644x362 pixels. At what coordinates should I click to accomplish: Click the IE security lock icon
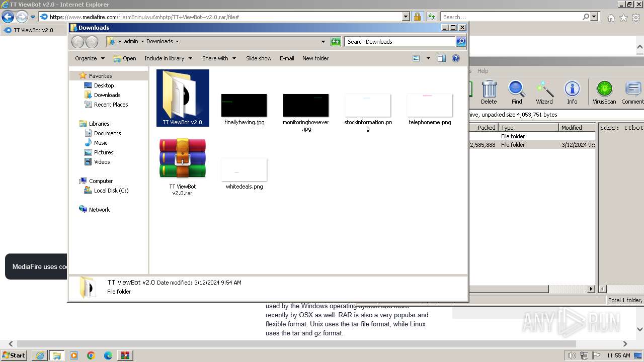coord(417,17)
